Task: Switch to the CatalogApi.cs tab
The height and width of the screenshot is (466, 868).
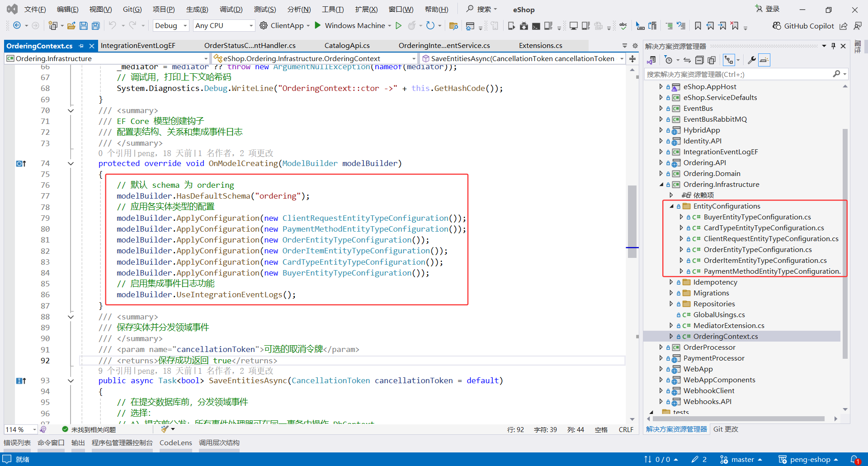Action: pyautogui.click(x=347, y=46)
